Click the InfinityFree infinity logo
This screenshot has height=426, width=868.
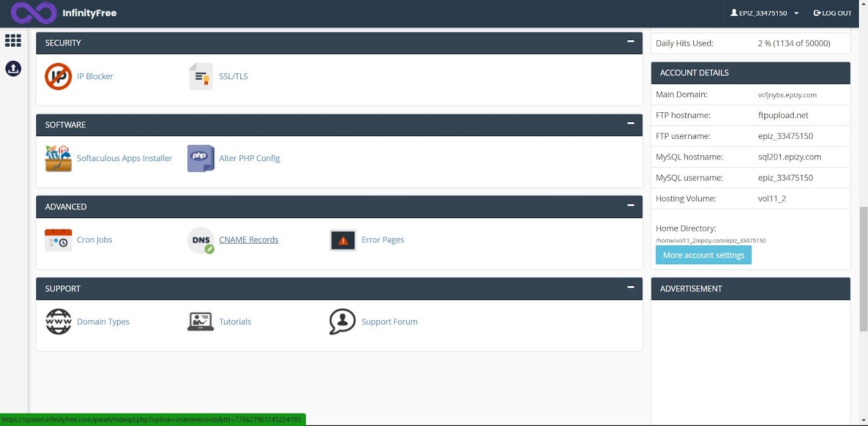[33, 13]
